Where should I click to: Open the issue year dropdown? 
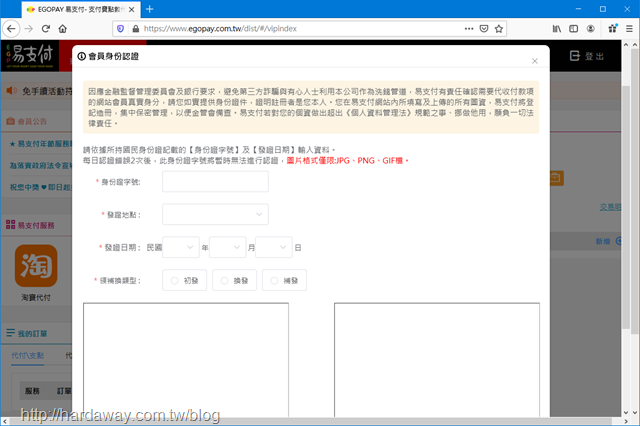pyautogui.click(x=181, y=247)
